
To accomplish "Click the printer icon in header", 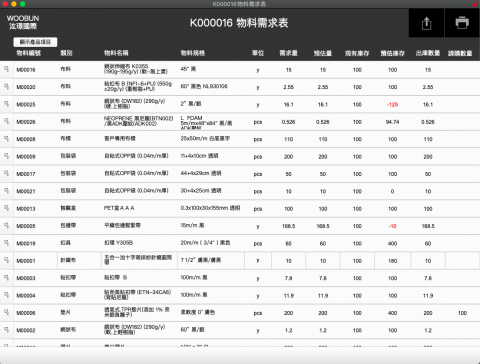I will click(x=462, y=23).
